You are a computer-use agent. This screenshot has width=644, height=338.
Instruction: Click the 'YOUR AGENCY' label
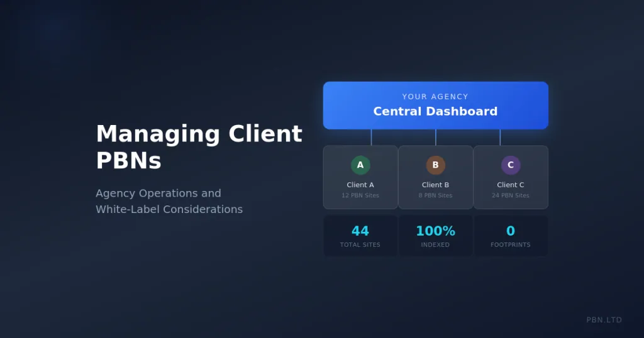coord(435,97)
